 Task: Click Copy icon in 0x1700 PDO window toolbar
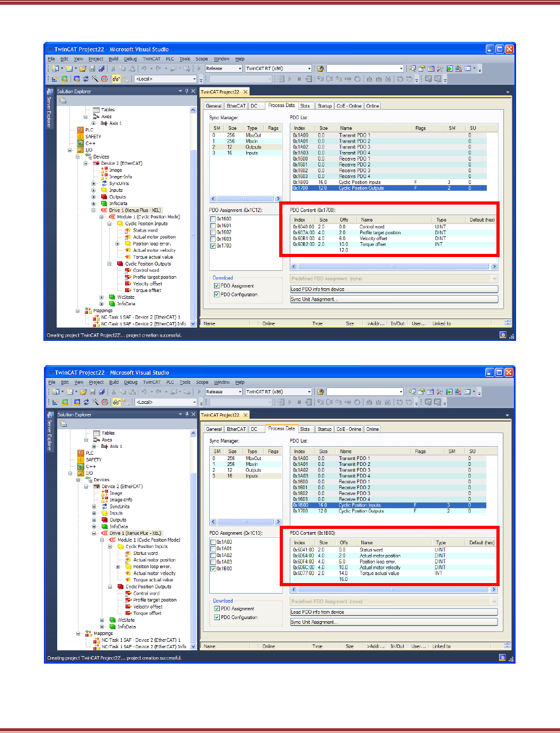click(122, 68)
